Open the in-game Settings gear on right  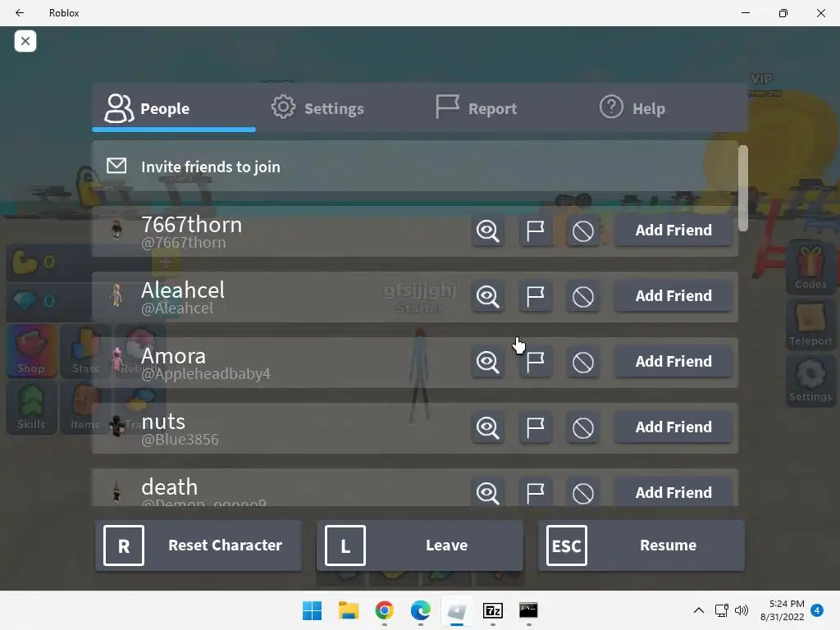click(810, 380)
